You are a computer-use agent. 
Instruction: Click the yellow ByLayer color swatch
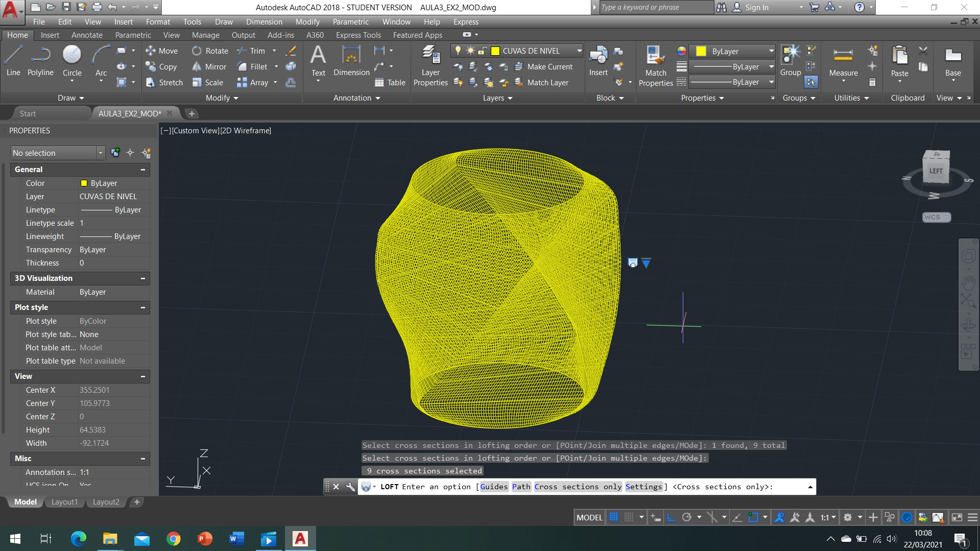click(701, 51)
